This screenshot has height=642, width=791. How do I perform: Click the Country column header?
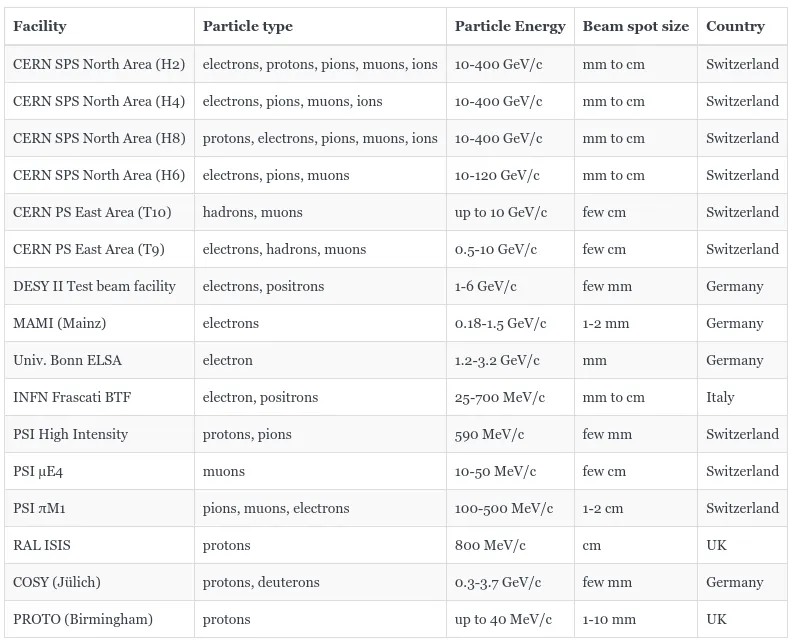[742, 26]
